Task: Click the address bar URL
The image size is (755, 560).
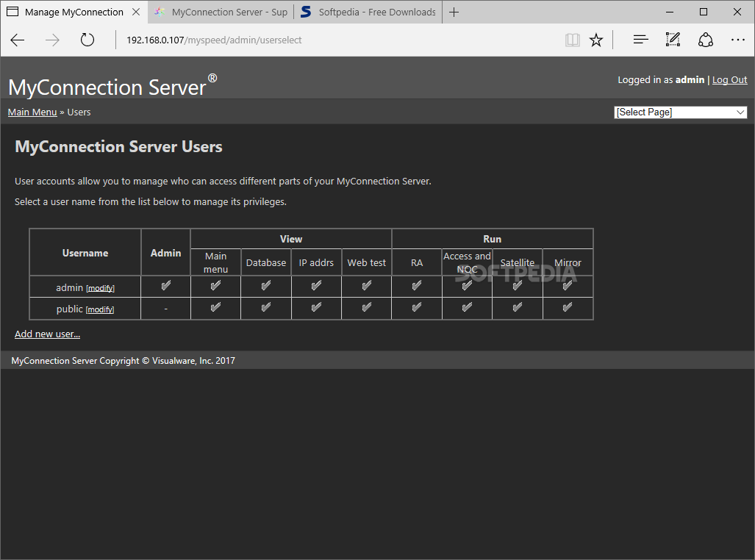Action: point(214,40)
